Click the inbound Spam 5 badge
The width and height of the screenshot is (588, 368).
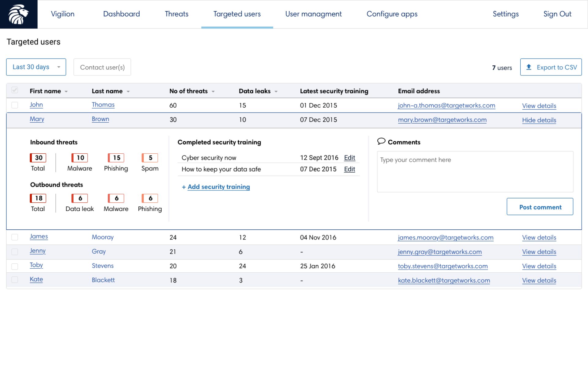point(150,158)
